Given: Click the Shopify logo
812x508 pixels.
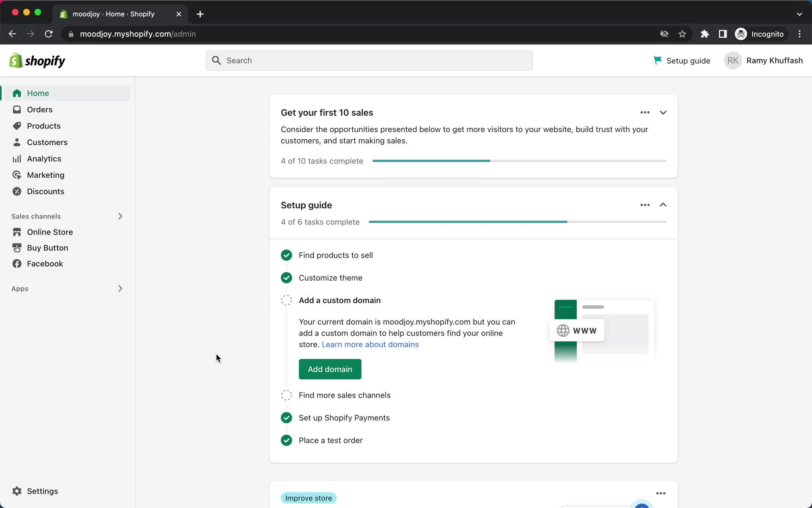Looking at the screenshot, I should point(37,61).
